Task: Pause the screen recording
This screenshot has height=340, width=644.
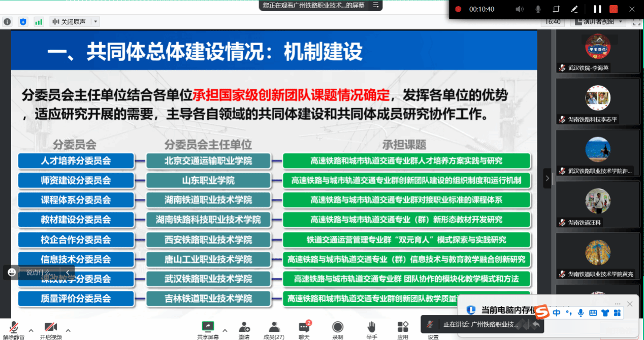Action: [x=597, y=9]
